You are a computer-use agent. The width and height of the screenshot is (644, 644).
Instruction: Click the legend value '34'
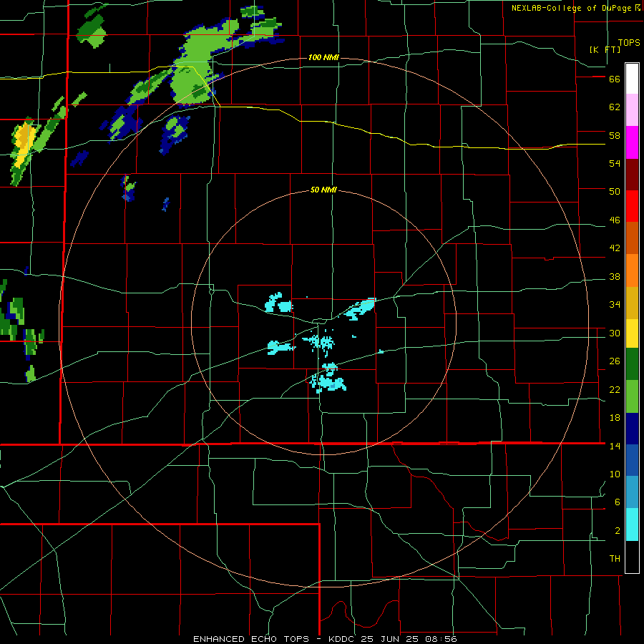(615, 305)
